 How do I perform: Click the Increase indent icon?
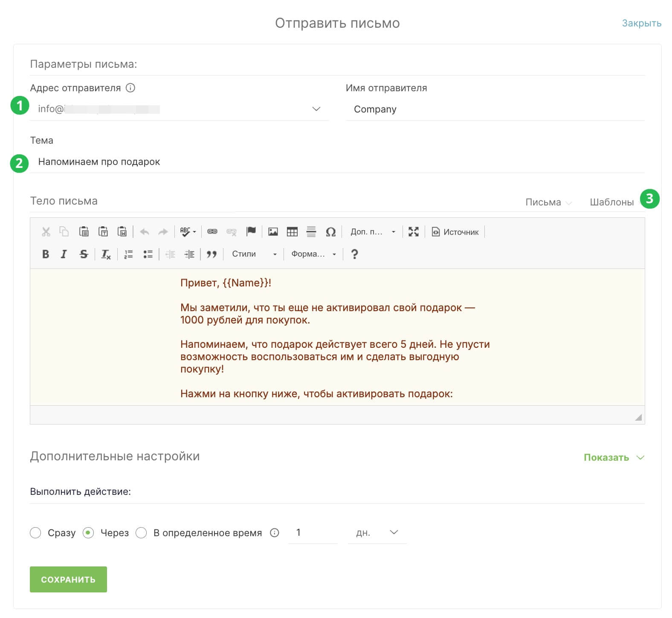tap(189, 254)
